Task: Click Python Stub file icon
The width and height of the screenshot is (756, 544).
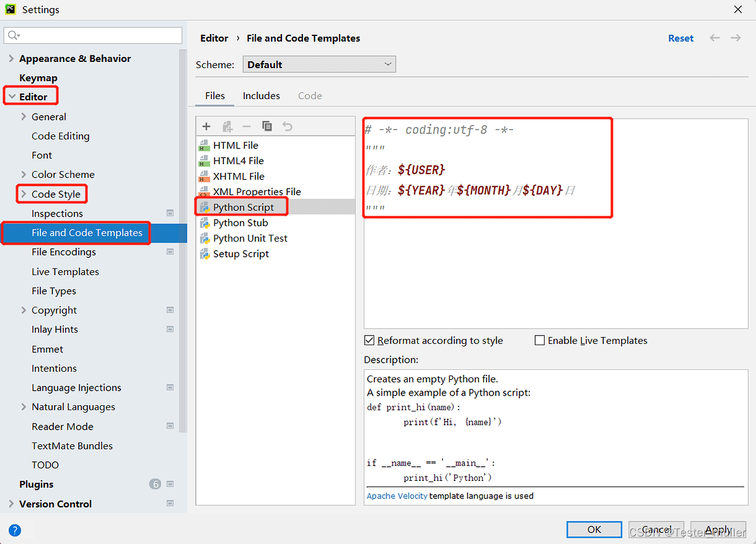Action: coord(205,223)
